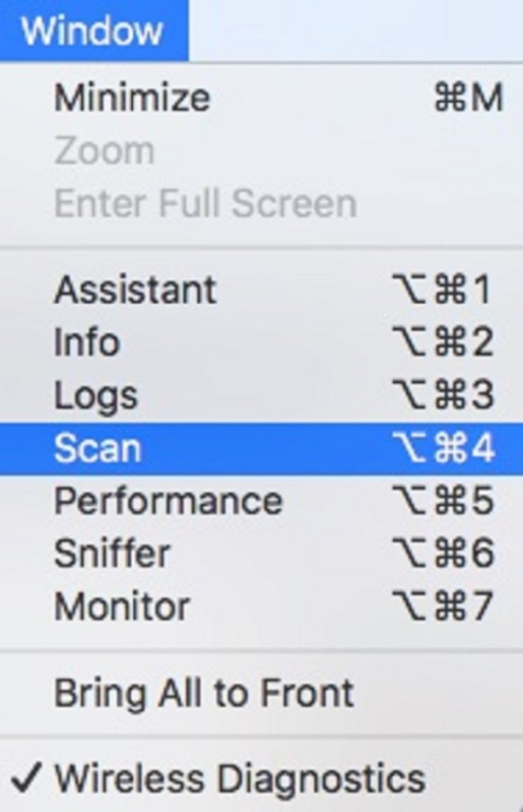
Task: Click the ⌥⌘6 shortcut beside Sniffer
Action: click(x=442, y=553)
